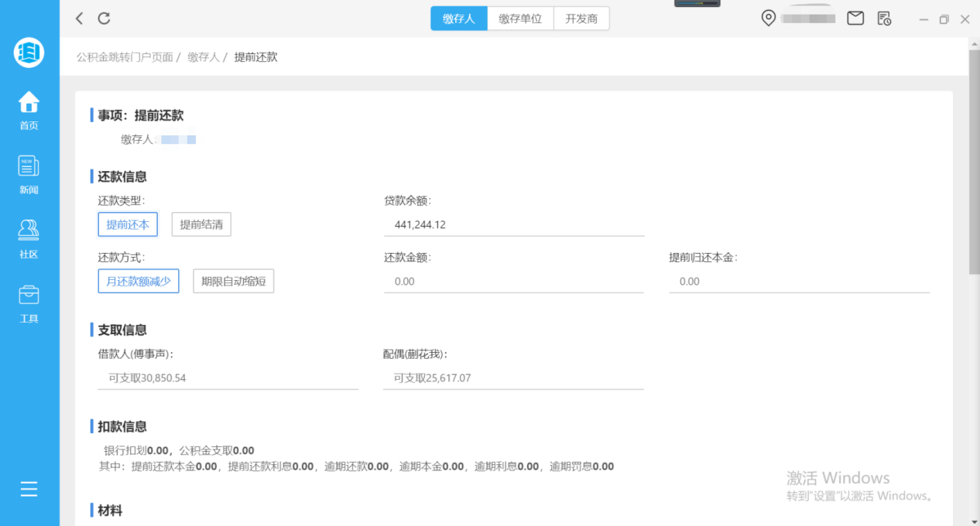Click the document history icon near mail
The image size is (980, 526).
click(883, 19)
